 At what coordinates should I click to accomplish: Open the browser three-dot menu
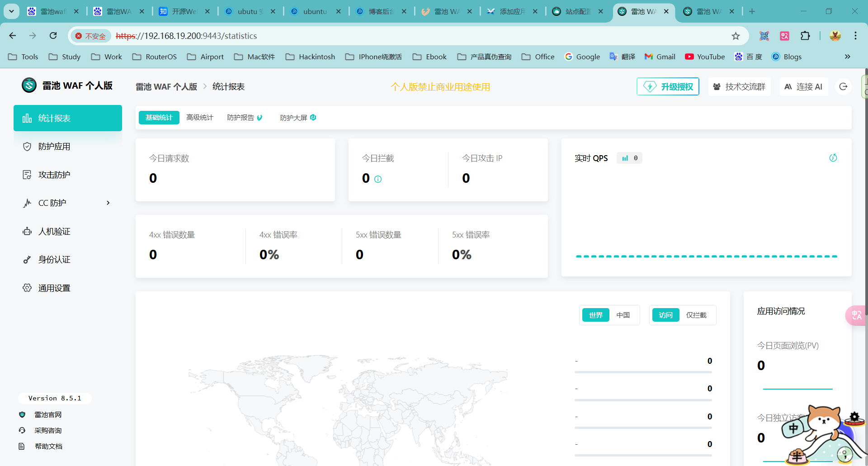click(855, 36)
